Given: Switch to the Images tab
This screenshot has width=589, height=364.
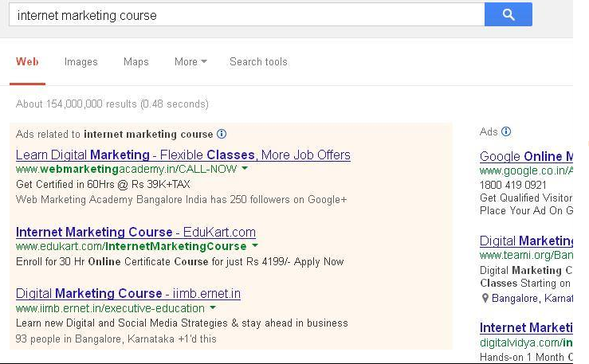Looking at the screenshot, I should [80, 61].
